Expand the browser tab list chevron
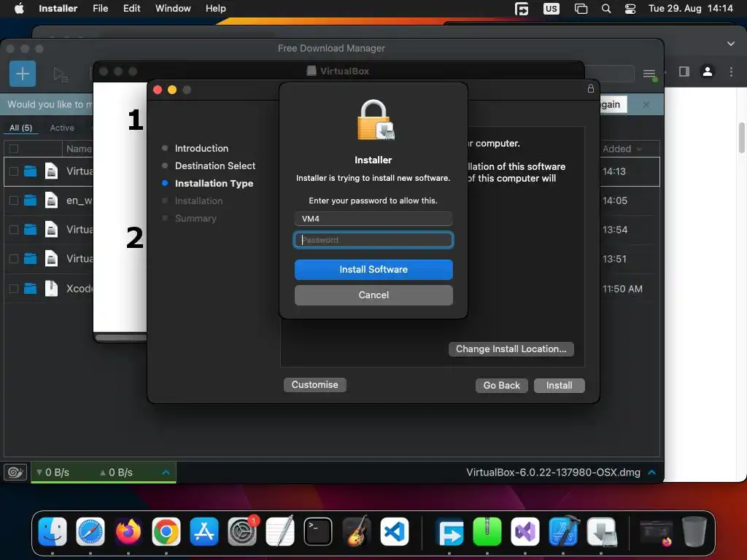747x560 pixels. pos(731,44)
